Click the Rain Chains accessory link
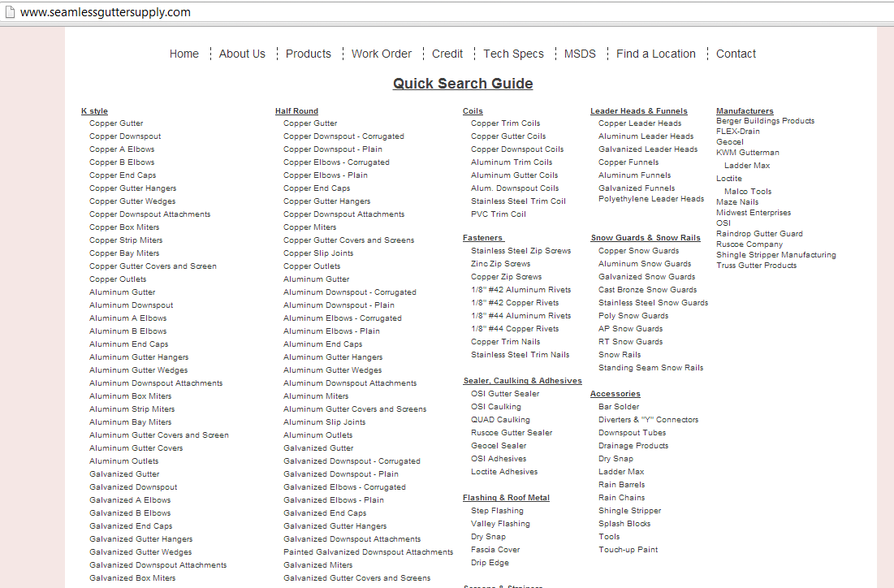 click(621, 498)
